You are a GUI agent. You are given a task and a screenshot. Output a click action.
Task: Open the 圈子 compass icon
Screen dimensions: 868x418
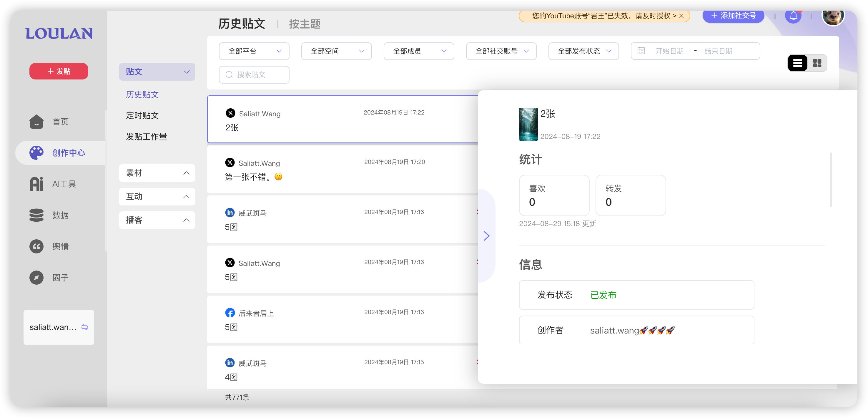36,277
